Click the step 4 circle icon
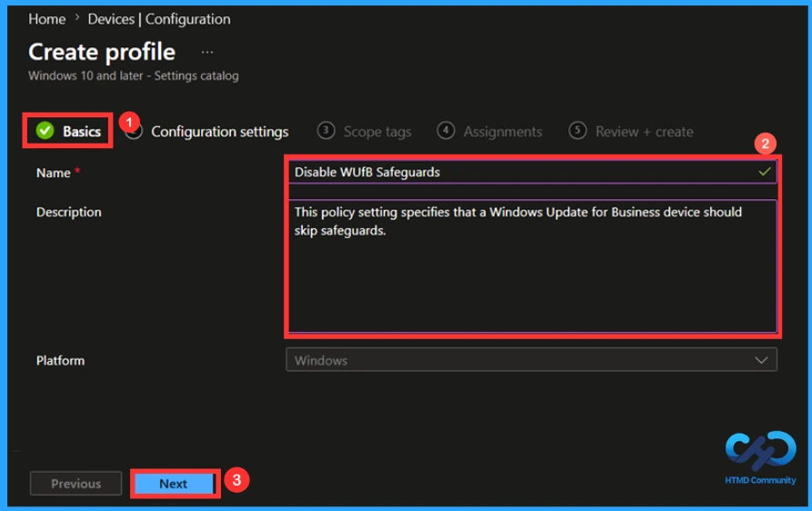This screenshot has width=812, height=511. (446, 130)
